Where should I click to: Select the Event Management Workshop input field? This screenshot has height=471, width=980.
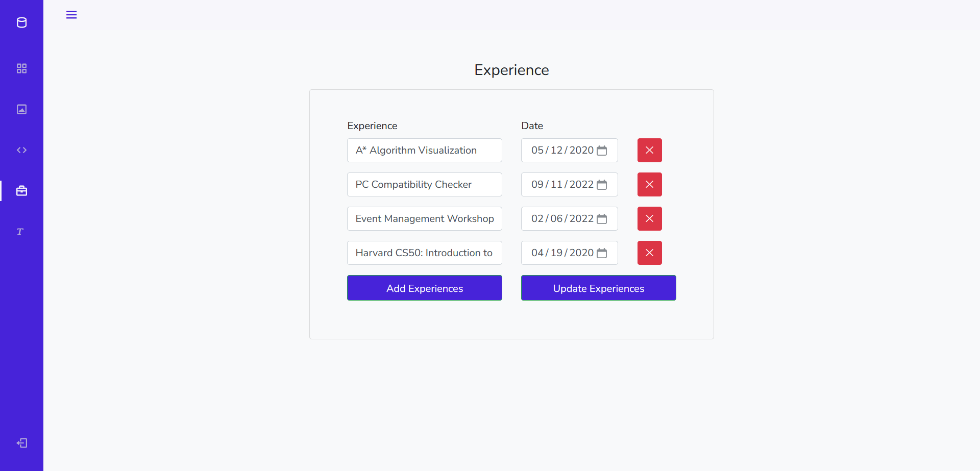click(424, 218)
